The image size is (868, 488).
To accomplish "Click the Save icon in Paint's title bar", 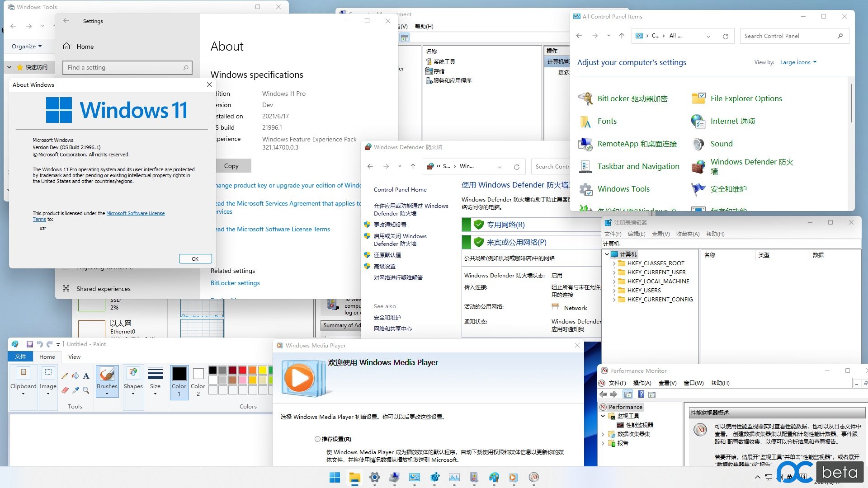I will pyautogui.click(x=29, y=344).
